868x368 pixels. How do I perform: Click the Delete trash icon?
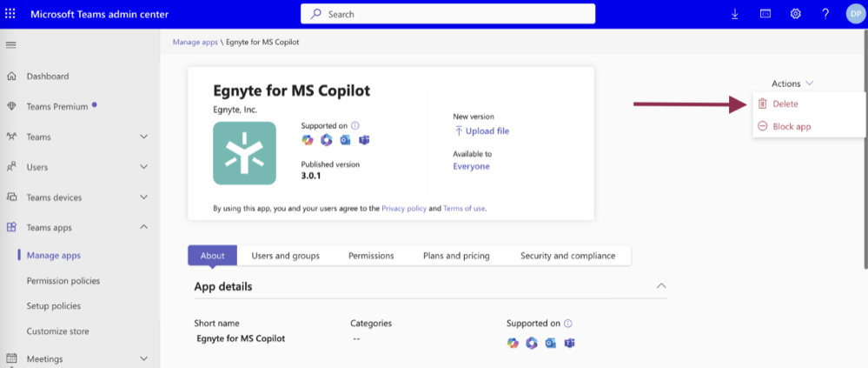[x=762, y=104]
